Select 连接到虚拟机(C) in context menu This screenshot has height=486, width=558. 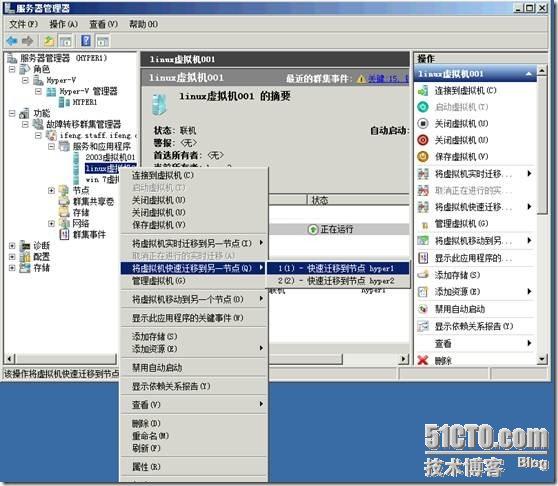tap(194, 175)
